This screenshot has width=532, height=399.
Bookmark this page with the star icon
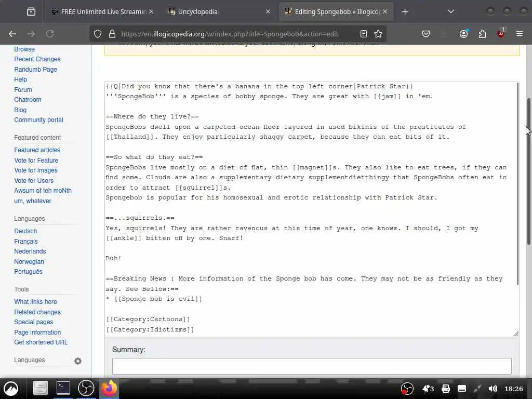378,34
